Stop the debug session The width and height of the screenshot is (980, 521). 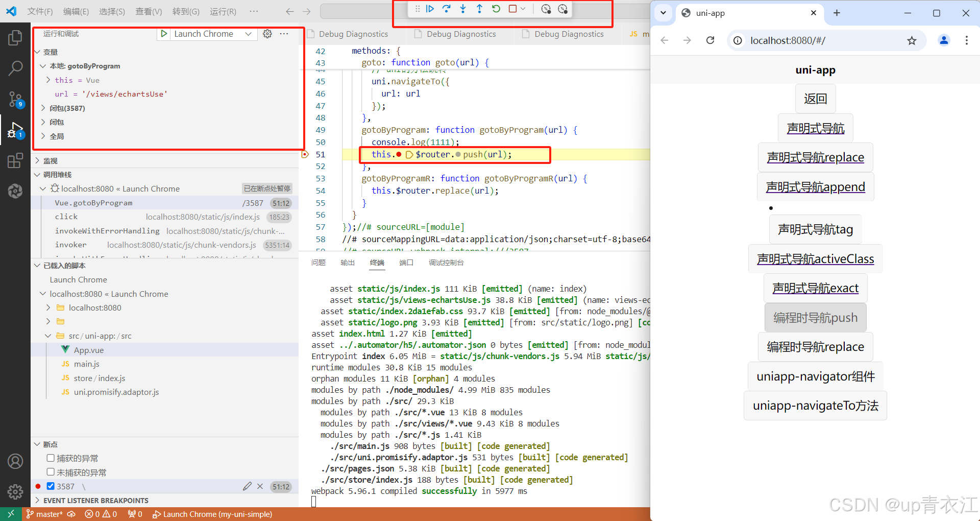(x=512, y=9)
